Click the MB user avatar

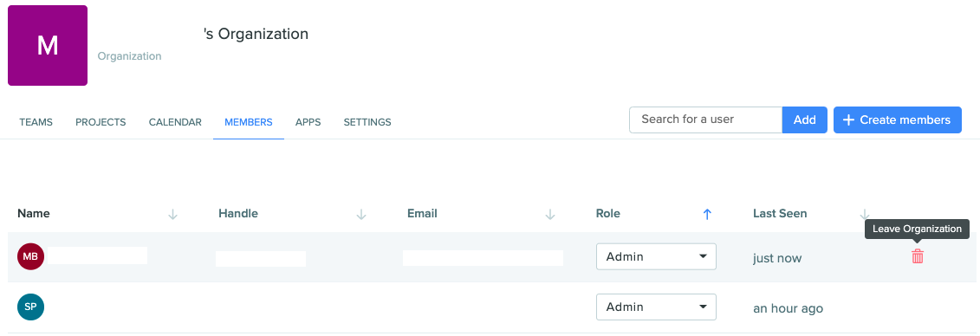30,256
